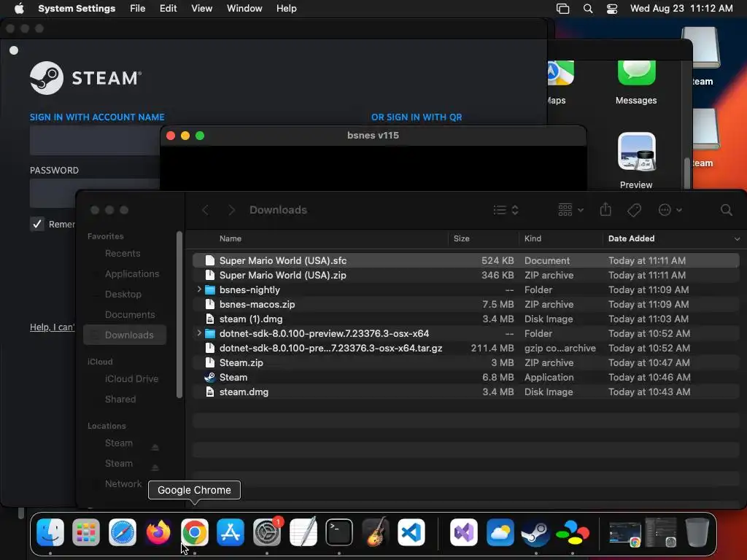Open the System Settings menu
Viewport: 747px width, 560px height.
click(77, 9)
